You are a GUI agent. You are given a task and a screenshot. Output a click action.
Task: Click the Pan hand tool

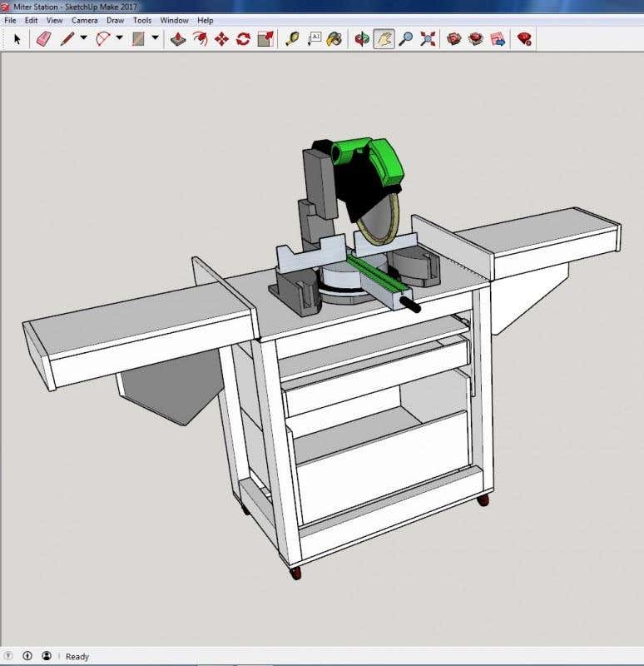384,38
